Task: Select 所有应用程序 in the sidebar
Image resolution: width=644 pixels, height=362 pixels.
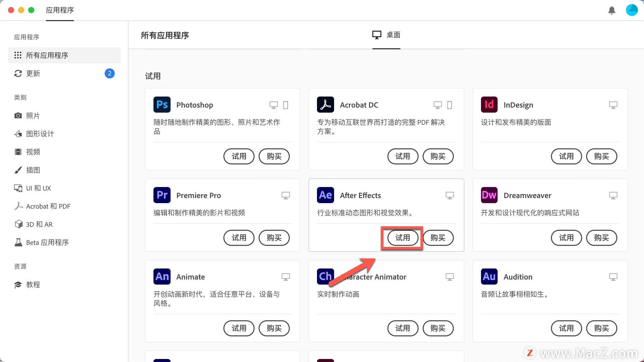Action: (x=64, y=55)
